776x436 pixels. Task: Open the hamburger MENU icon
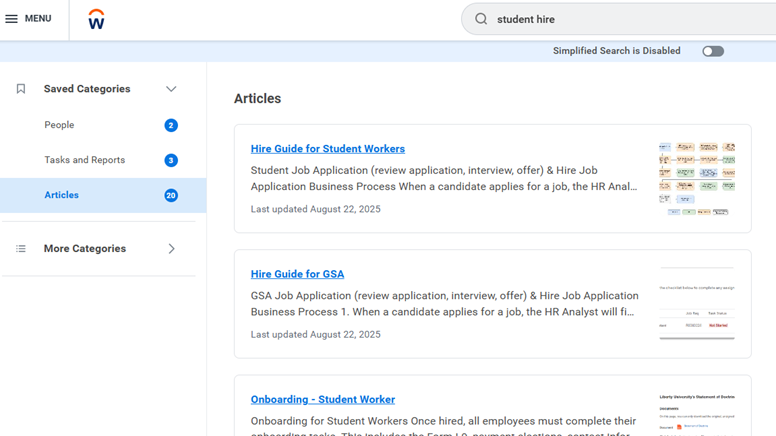pos(12,19)
